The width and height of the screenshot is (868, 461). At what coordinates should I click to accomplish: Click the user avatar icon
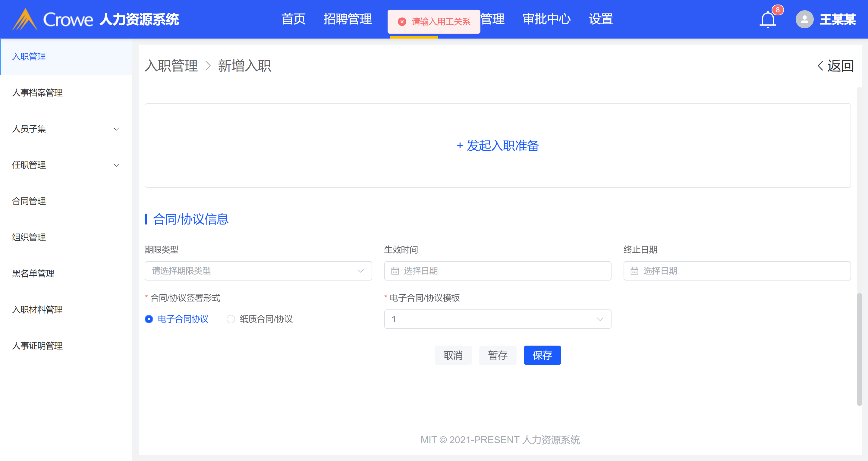pyautogui.click(x=804, y=20)
